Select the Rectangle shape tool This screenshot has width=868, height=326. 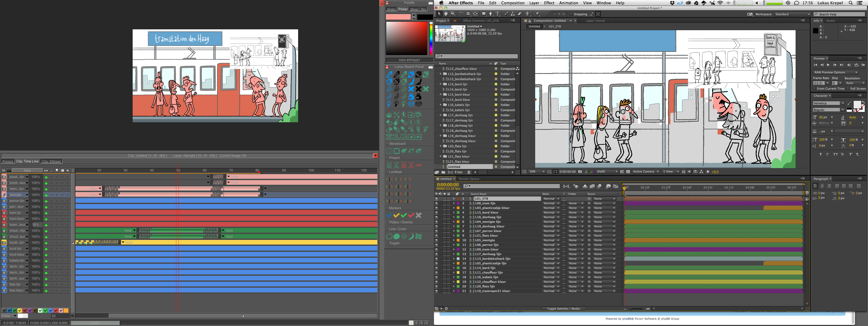[484, 14]
